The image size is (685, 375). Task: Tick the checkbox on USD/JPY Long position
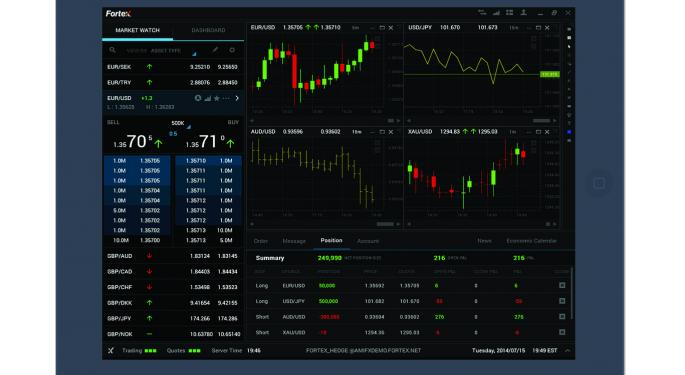coord(562,301)
